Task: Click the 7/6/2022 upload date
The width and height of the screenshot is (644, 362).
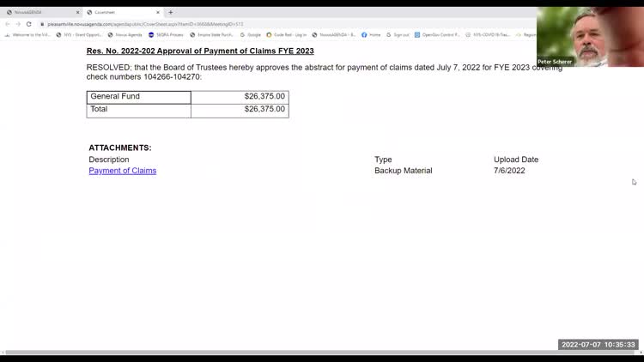Action: pyautogui.click(x=509, y=171)
